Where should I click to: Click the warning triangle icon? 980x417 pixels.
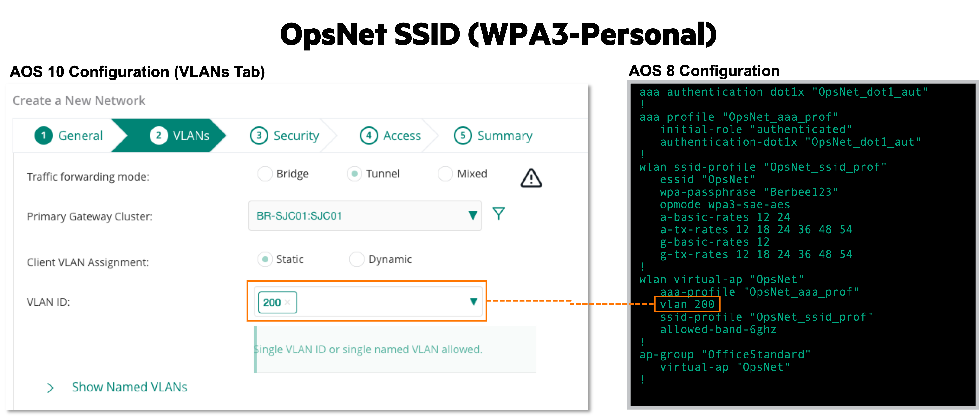pos(531,178)
